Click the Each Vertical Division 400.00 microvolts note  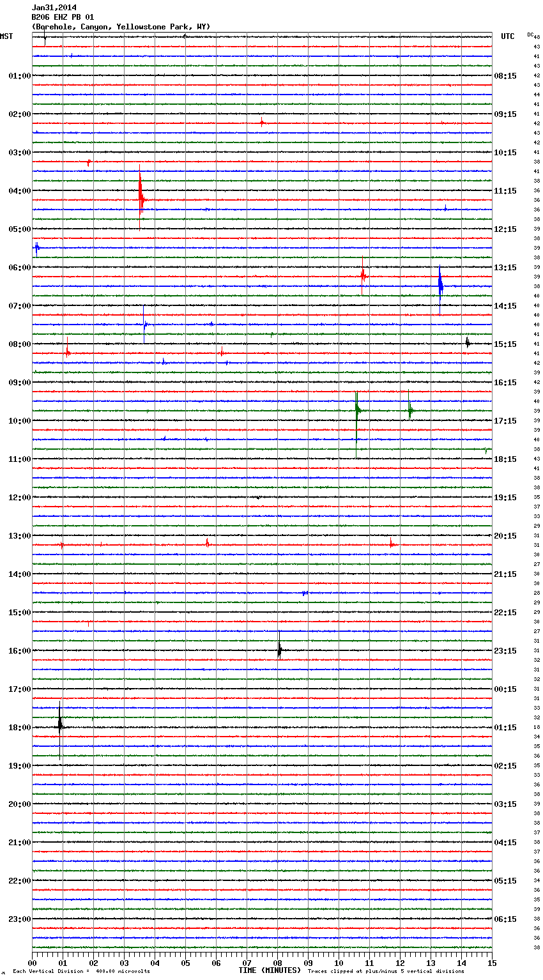click(x=81, y=972)
